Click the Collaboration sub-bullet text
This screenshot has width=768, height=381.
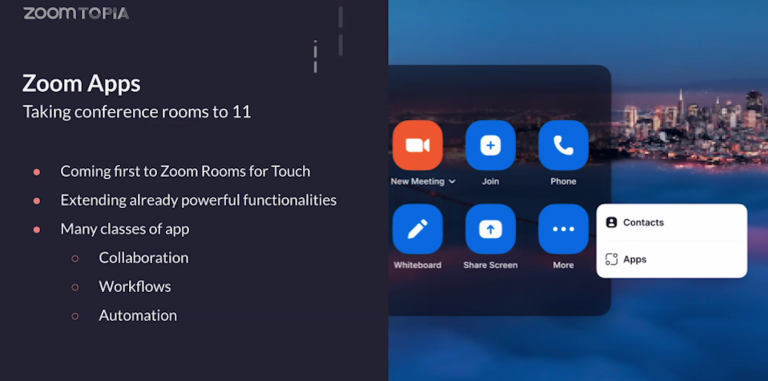click(144, 258)
